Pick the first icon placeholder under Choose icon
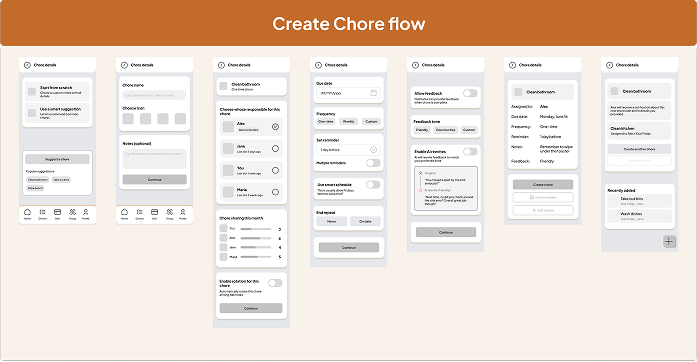This screenshot has height=362, width=697. (x=128, y=118)
